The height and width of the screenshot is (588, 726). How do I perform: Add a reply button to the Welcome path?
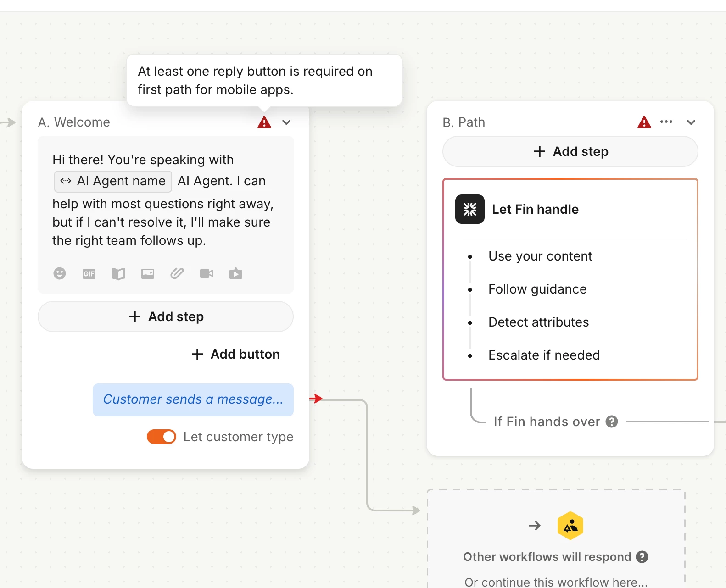tap(236, 354)
